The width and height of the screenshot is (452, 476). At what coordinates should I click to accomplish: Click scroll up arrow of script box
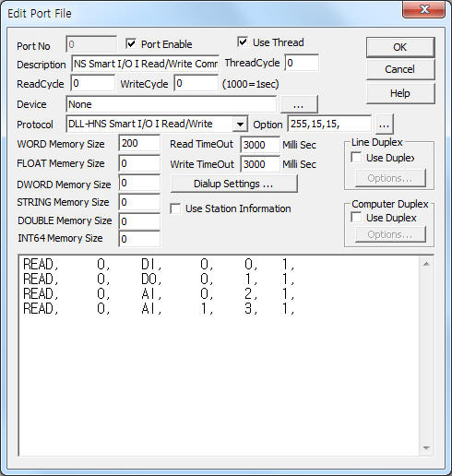[426, 264]
